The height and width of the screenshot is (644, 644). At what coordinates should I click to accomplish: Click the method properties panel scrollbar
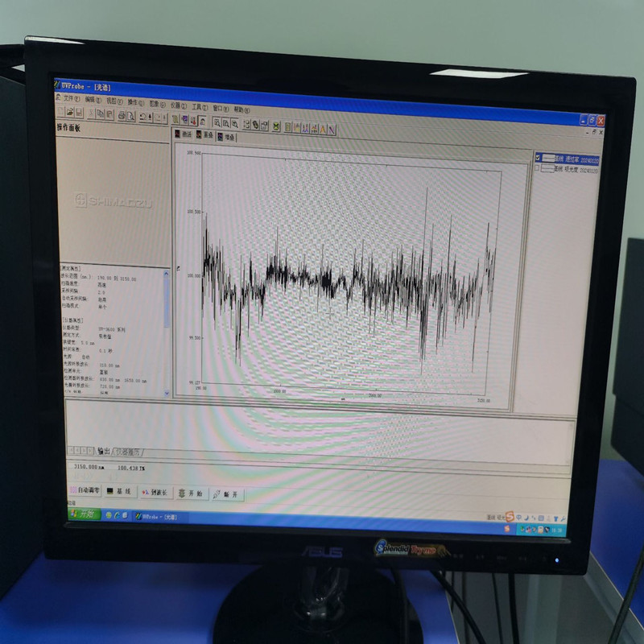[x=167, y=330]
